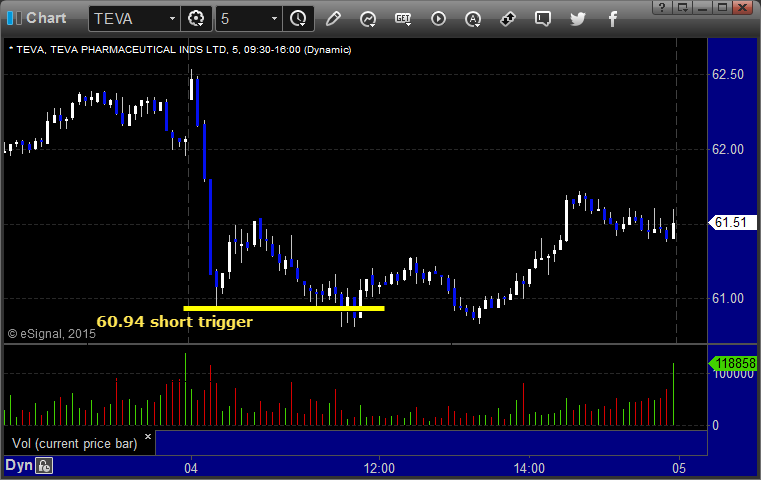Open the window help question mark
The image size is (761, 480).
coord(662,7)
